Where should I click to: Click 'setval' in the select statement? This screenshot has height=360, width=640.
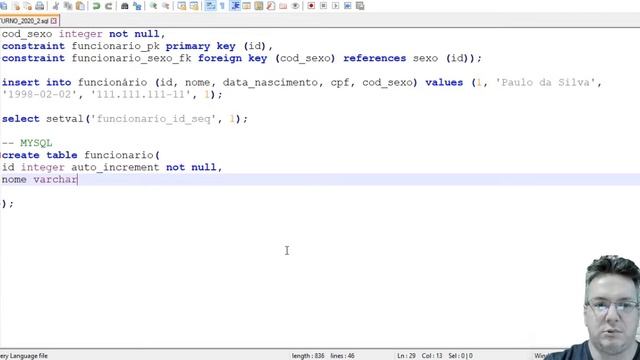[x=65, y=119]
